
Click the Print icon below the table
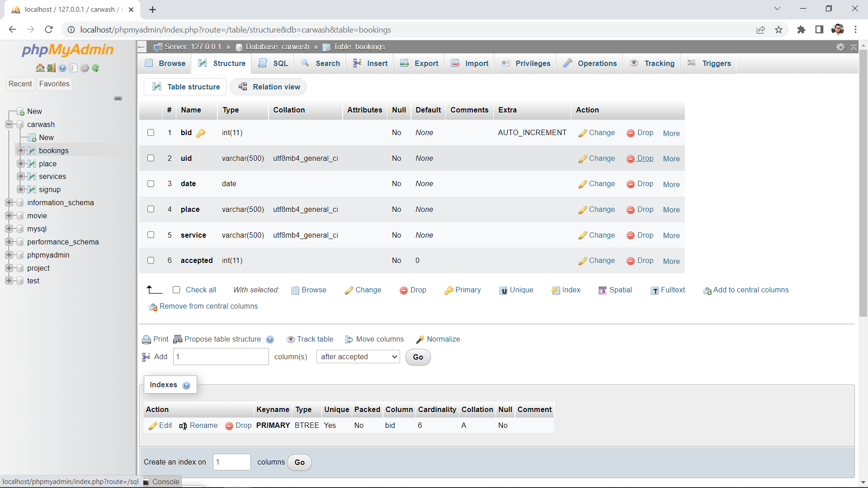pos(146,339)
